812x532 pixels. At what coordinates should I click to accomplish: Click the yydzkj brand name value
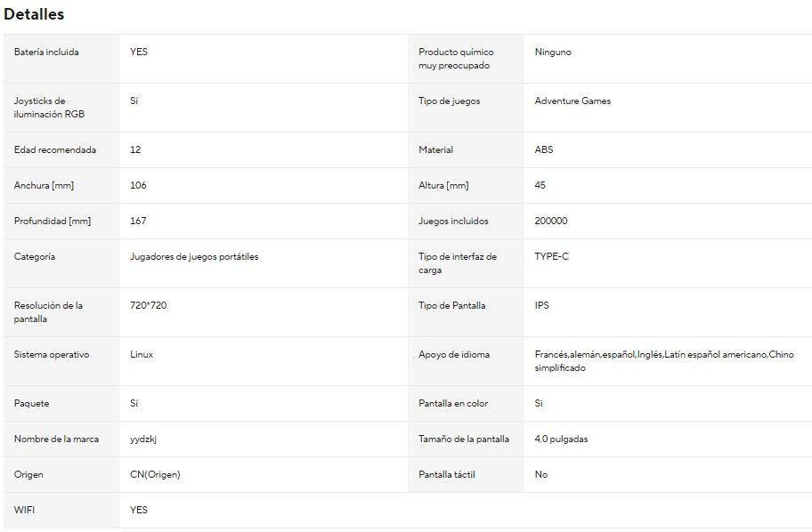tap(143, 439)
